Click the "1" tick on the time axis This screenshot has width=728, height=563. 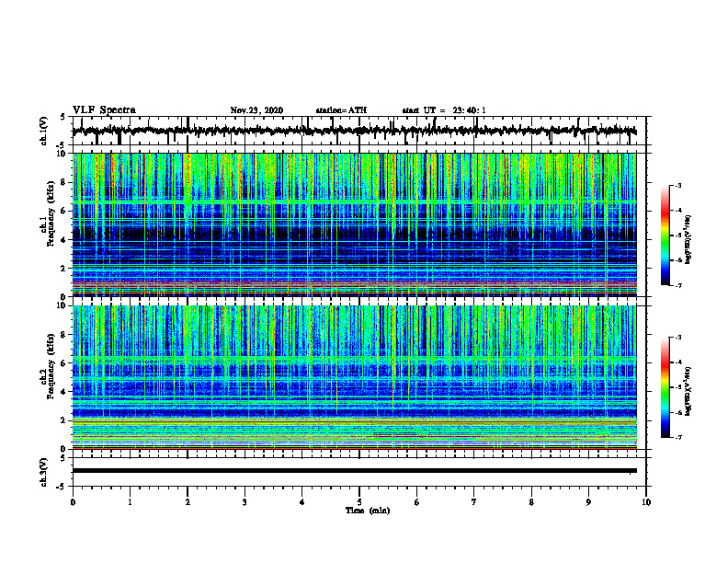coord(130,502)
